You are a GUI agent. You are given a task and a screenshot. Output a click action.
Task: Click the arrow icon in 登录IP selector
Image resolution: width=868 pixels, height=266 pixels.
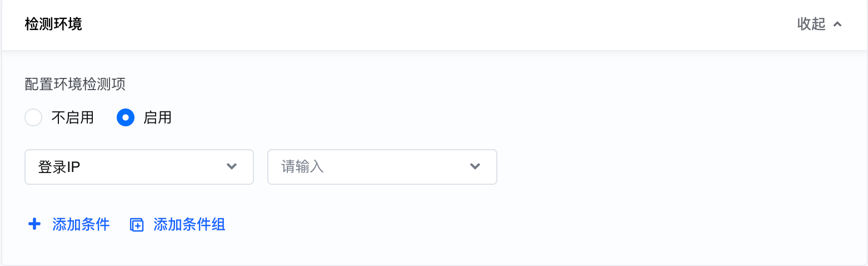232,166
